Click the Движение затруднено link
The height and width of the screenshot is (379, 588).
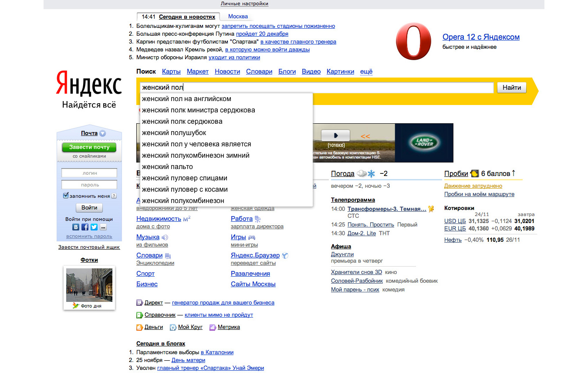pyautogui.click(x=473, y=186)
